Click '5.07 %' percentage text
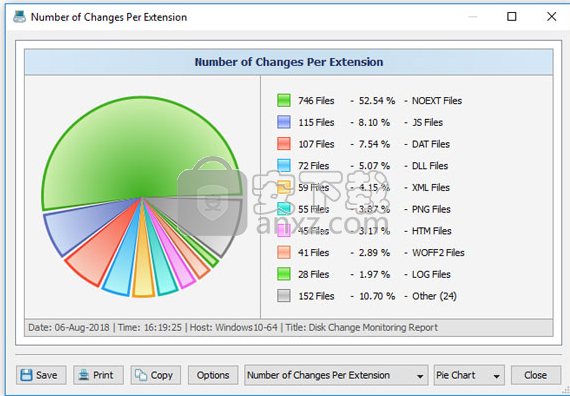 (x=374, y=166)
